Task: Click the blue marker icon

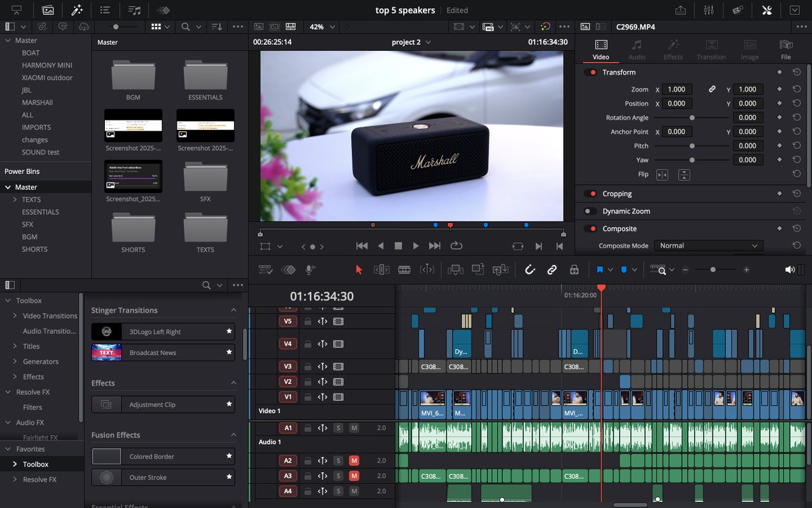Action: [623, 270]
